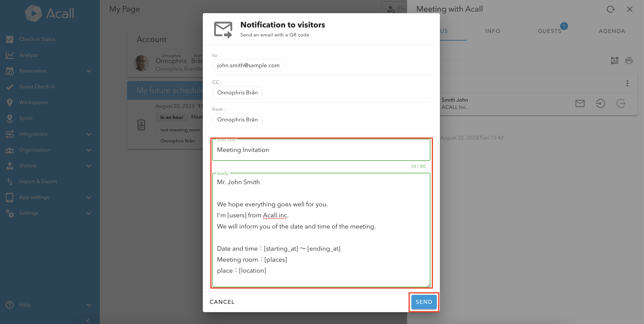Click the refresh icon in meeting panel
This screenshot has height=324, width=644.
[610, 9]
